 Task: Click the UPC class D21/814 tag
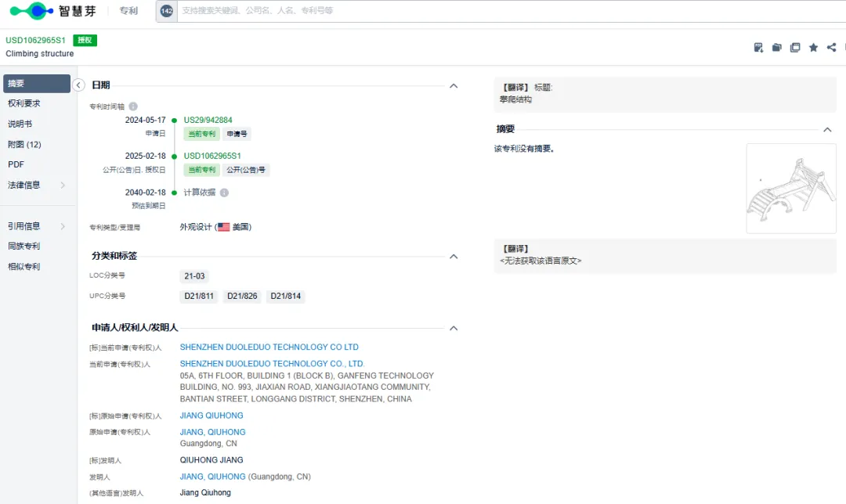tap(285, 296)
